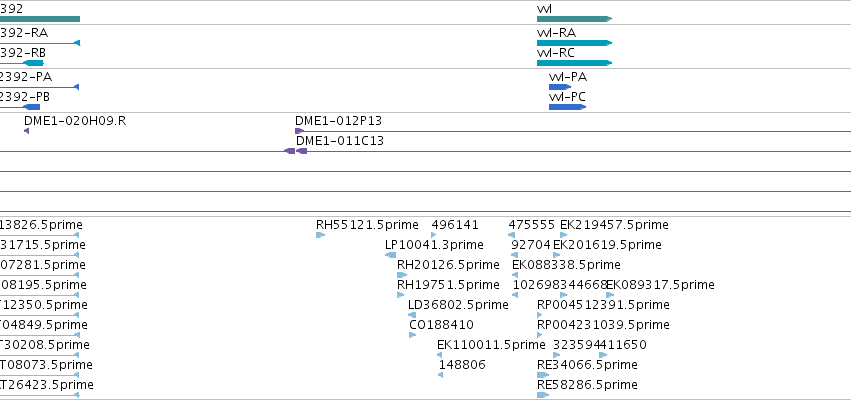
Task: Select the RH55121.5prime EST arrow
Action: point(320,235)
